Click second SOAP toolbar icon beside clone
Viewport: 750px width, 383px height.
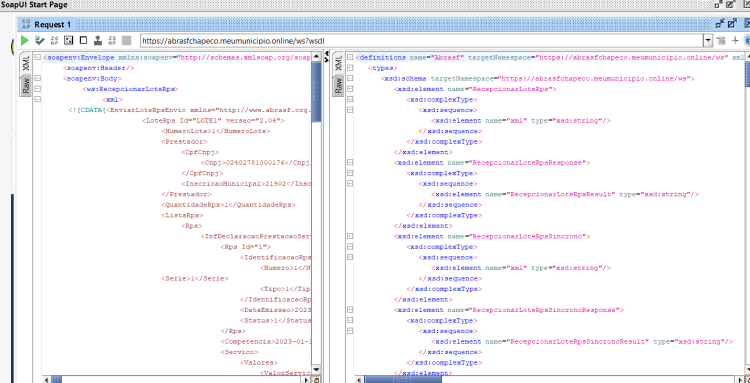tap(112, 41)
